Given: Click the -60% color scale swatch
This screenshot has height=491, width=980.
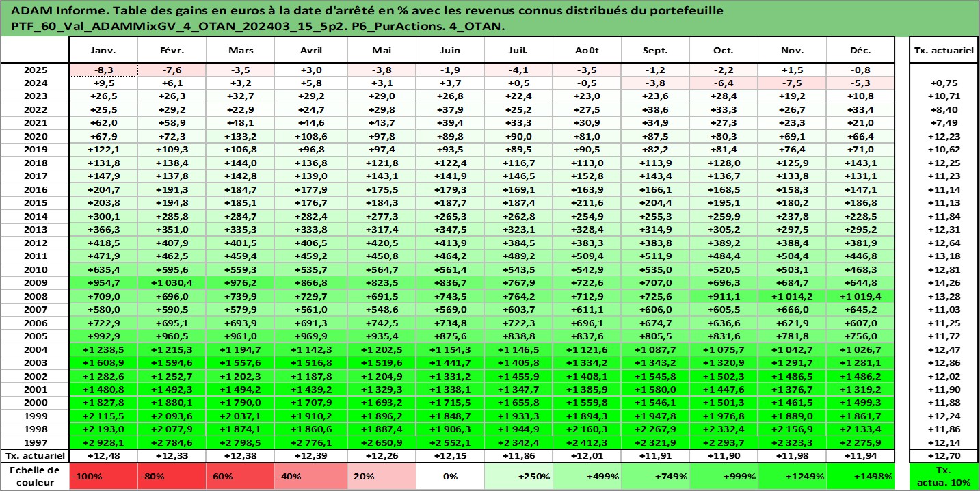Looking at the screenshot, I should point(240,476).
